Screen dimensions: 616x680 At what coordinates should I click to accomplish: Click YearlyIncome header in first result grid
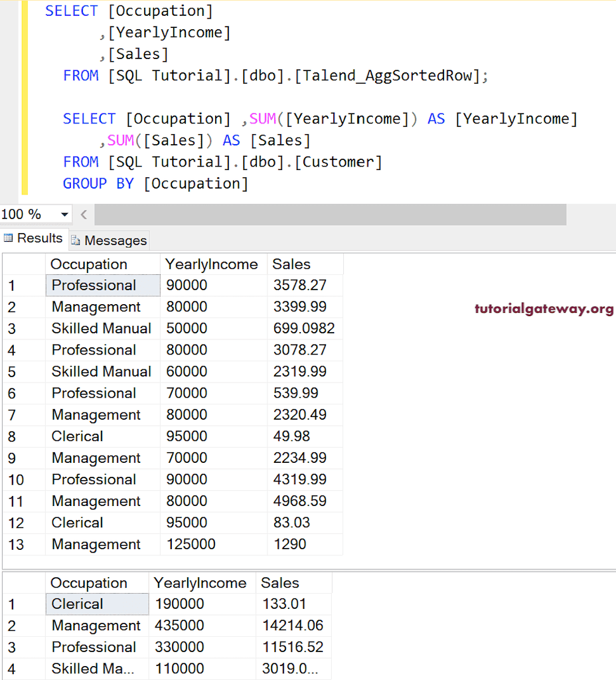214,264
